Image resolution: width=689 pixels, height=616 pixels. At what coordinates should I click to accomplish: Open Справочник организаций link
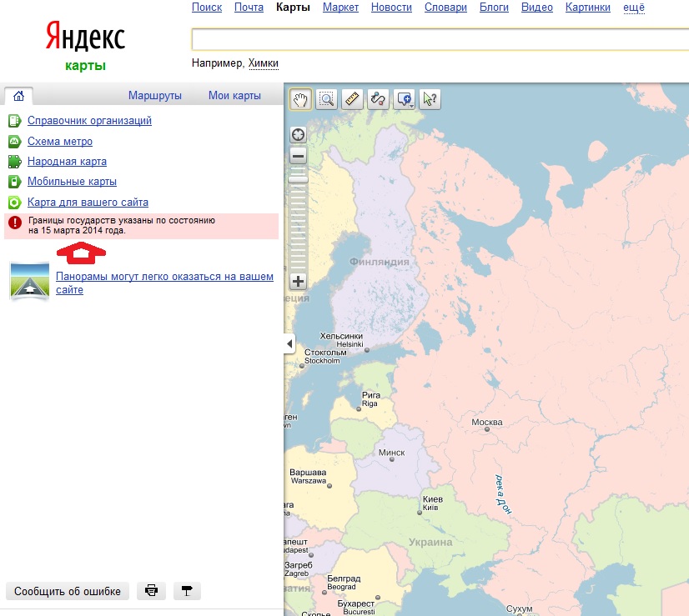[89, 120]
